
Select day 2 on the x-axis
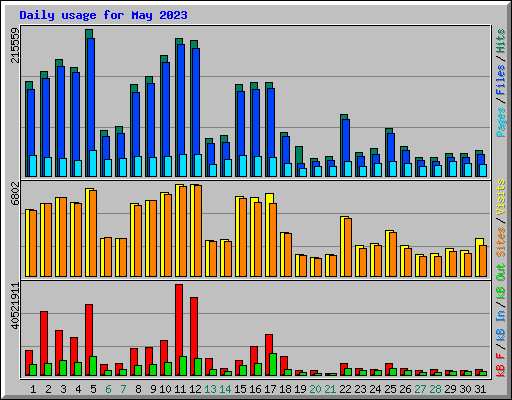pyautogui.click(x=48, y=389)
